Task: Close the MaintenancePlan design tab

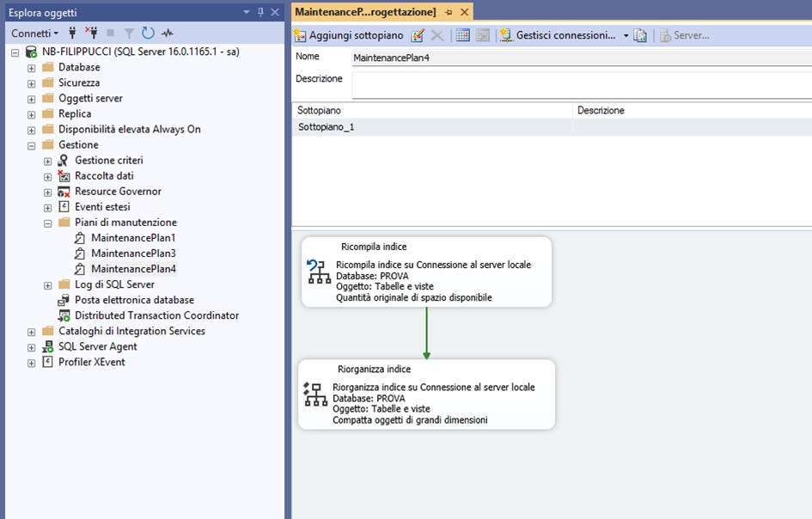Action: click(465, 12)
